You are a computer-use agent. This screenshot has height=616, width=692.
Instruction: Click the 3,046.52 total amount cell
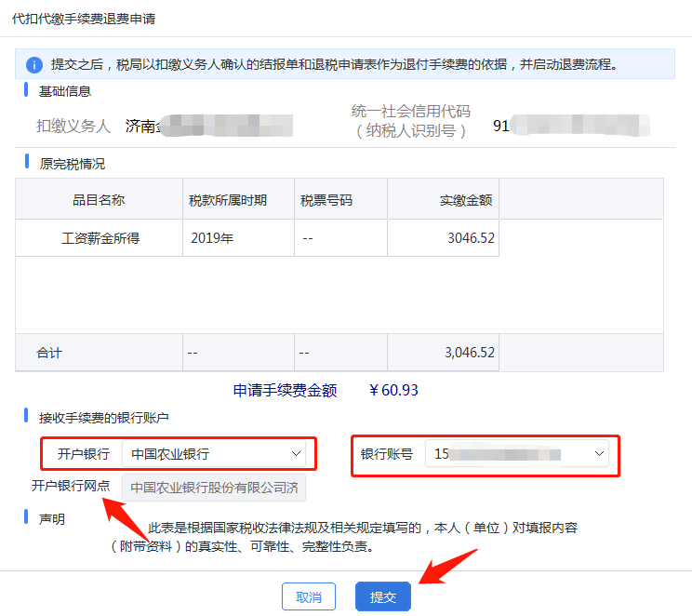click(x=470, y=354)
